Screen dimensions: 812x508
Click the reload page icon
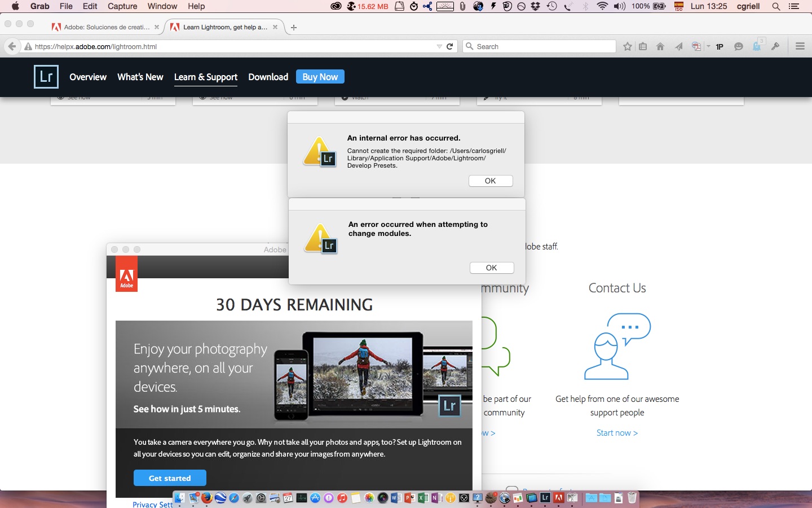click(x=449, y=46)
